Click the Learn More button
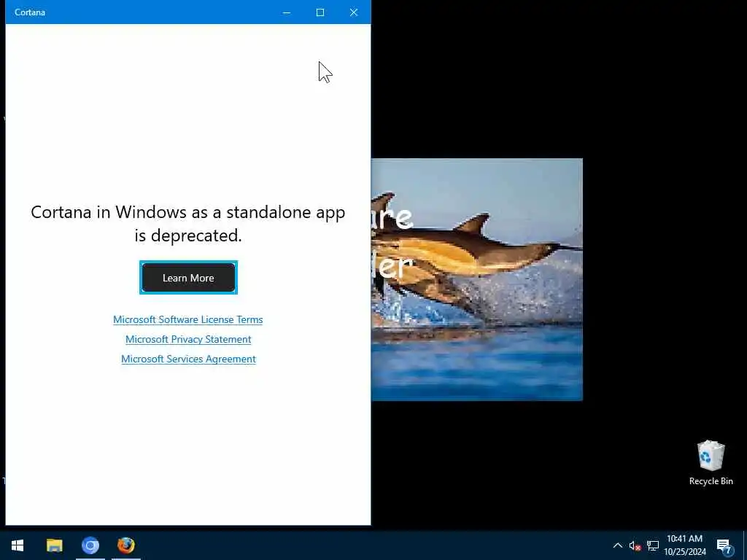The image size is (747, 560). 188,278
